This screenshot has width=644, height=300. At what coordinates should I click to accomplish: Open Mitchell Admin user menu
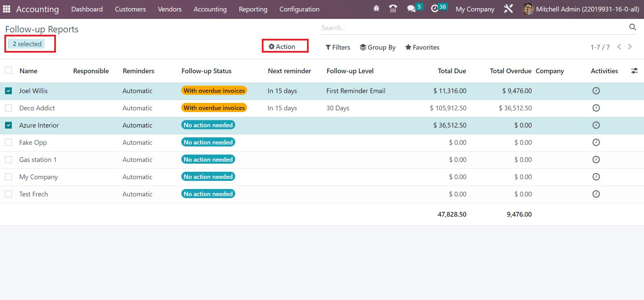580,9
